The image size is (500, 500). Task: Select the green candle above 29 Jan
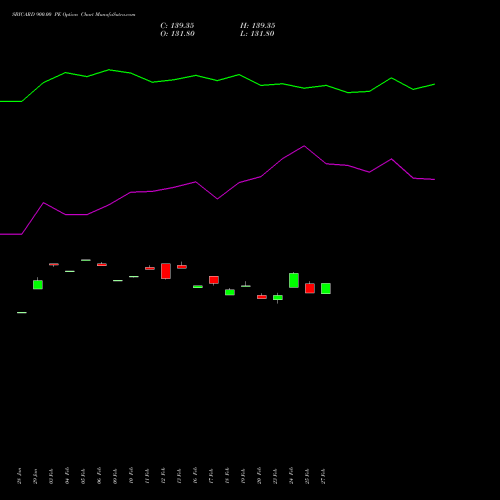point(38,284)
